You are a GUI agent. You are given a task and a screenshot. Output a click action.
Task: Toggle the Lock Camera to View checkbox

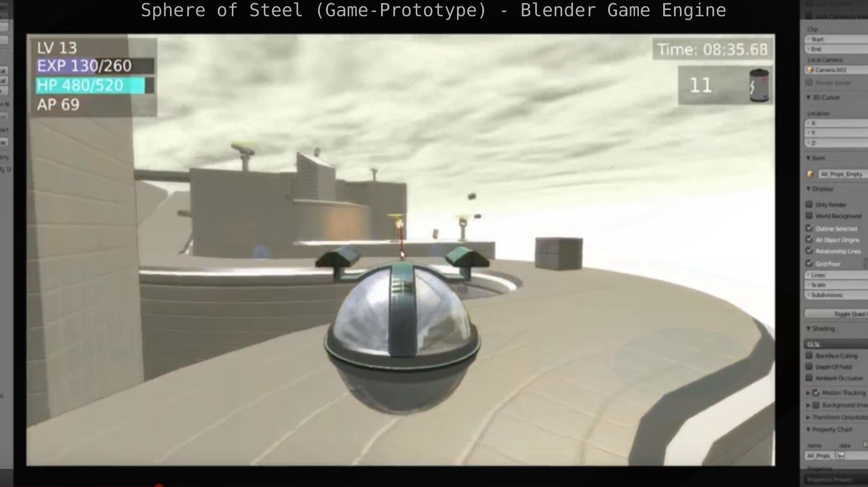point(809,16)
